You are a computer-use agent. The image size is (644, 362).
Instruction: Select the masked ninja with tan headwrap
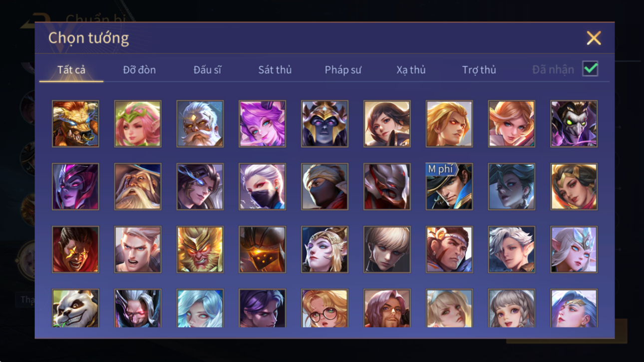point(324,187)
